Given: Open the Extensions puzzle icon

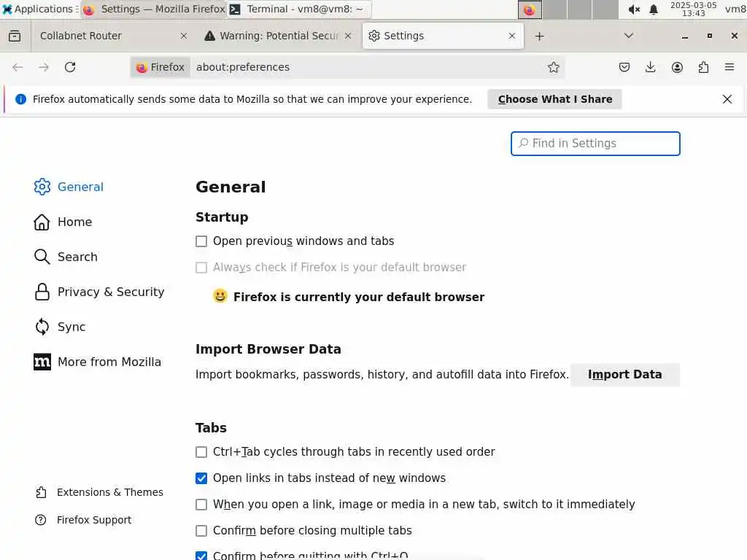Looking at the screenshot, I should [703, 67].
